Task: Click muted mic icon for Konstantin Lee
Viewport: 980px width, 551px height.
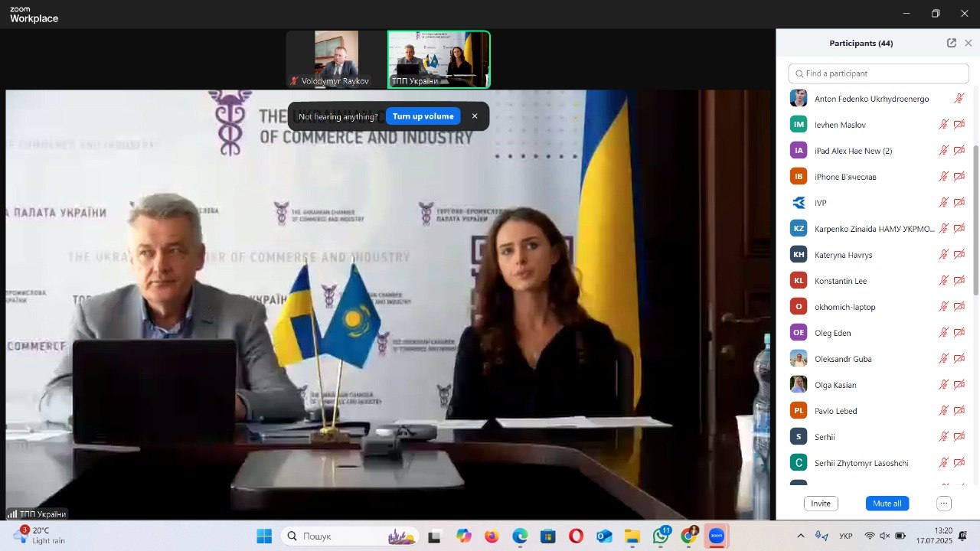Action: click(x=943, y=281)
